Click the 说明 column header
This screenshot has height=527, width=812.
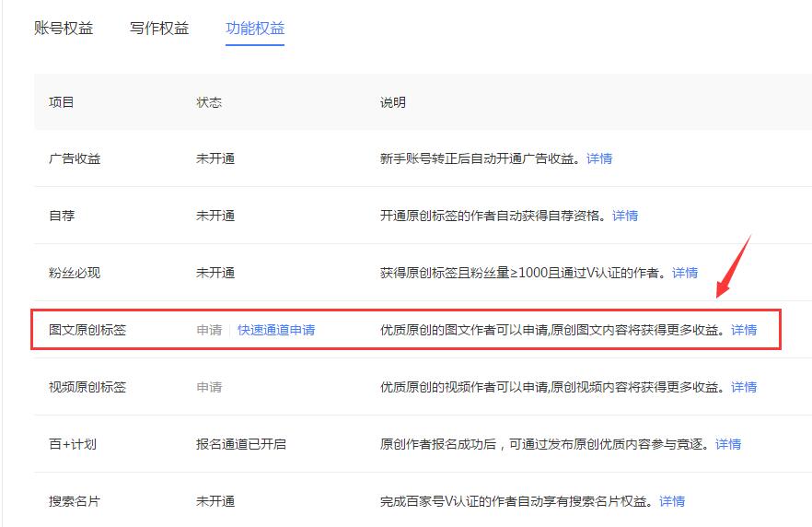coord(393,102)
